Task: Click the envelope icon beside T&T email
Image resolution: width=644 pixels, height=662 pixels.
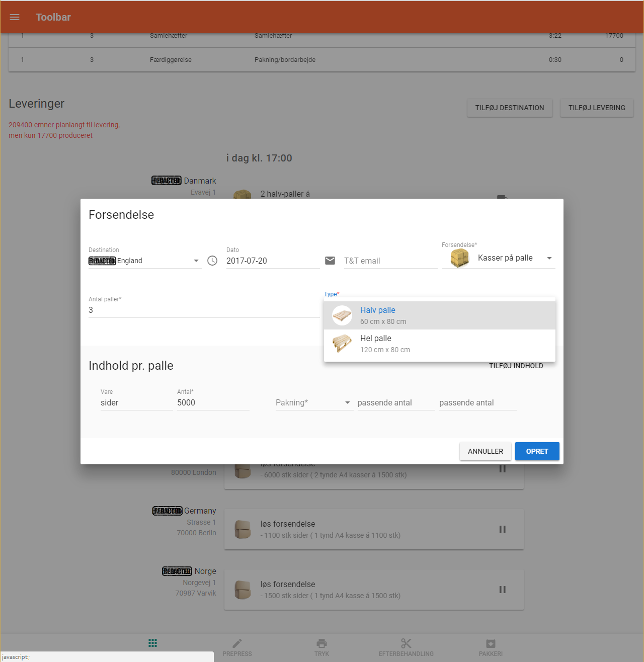Action: (x=330, y=261)
